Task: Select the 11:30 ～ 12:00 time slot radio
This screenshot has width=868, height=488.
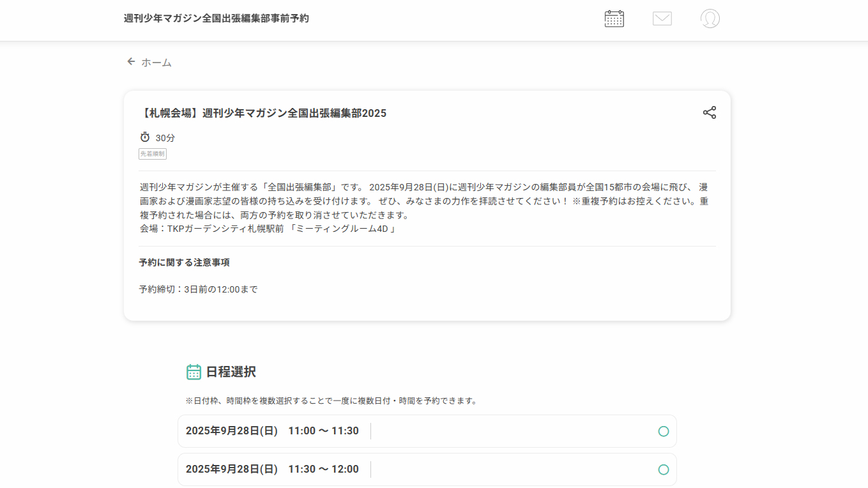Action: (x=664, y=469)
